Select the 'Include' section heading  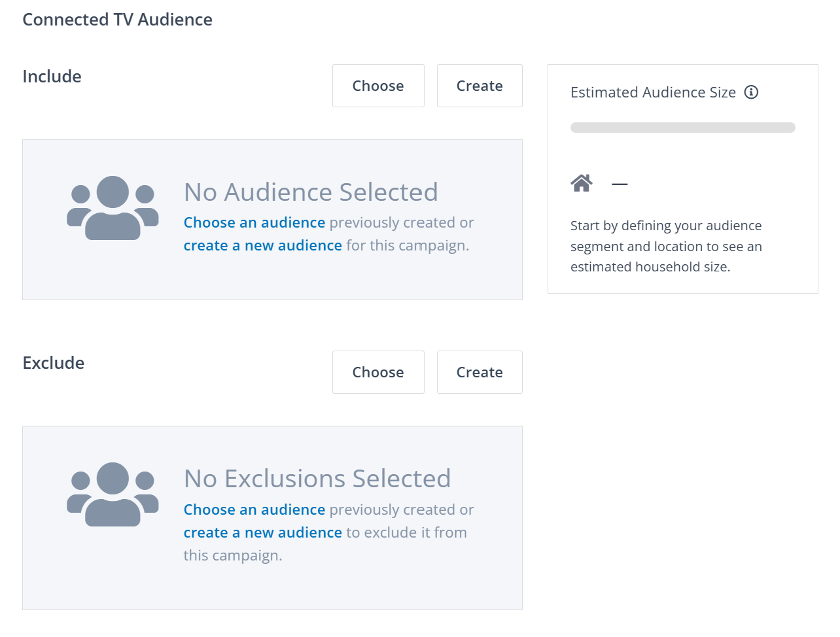(52, 77)
